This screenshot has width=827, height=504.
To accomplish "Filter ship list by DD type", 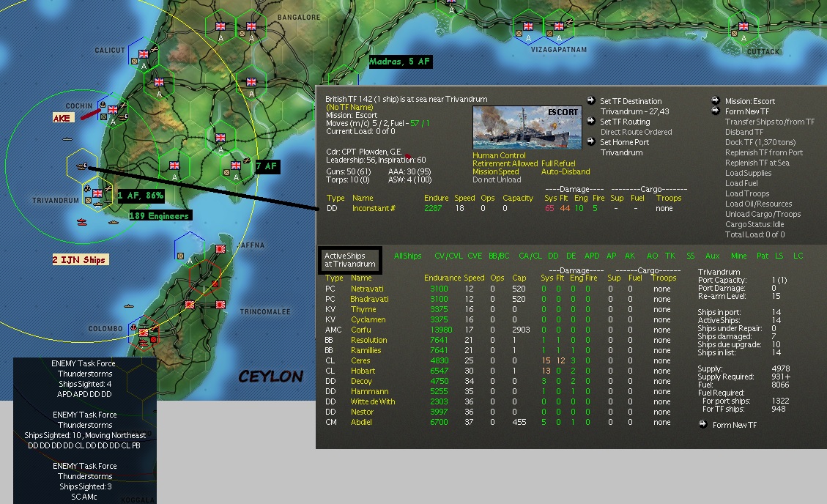I will [553, 256].
